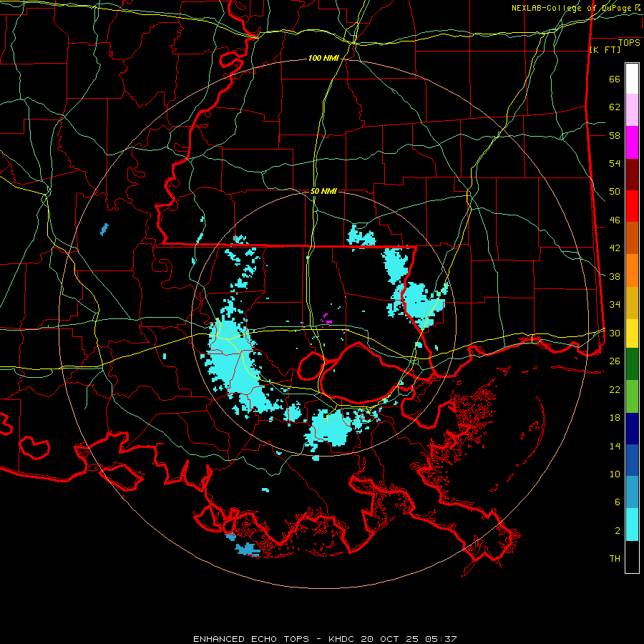Click the magenta high-top echo near radar center
Image resolution: width=644 pixels, height=644 pixels.
[x=327, y=319]
